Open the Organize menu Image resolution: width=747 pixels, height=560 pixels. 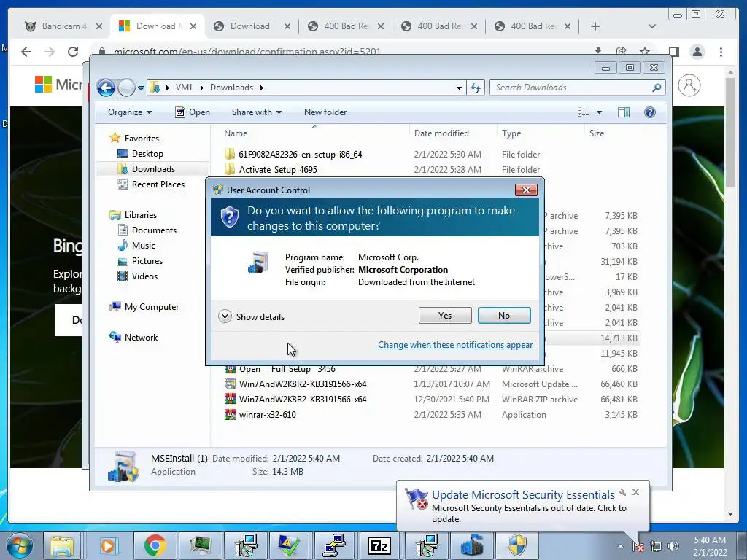pos(130,112)
